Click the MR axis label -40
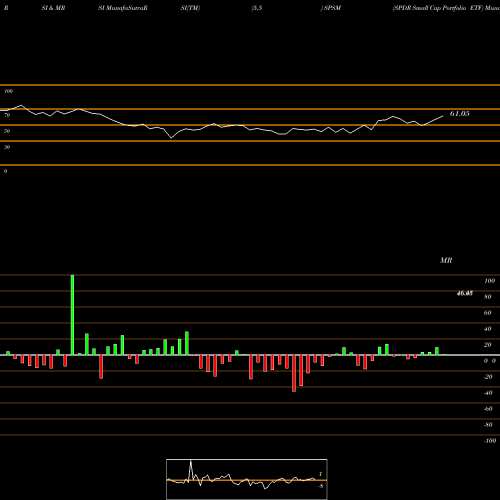 (x=488, y=393)
